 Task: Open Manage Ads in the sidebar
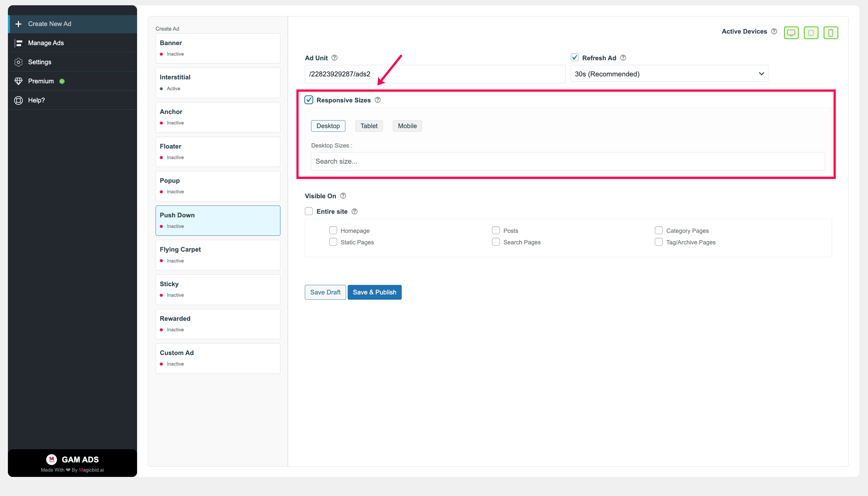[72, 43]
